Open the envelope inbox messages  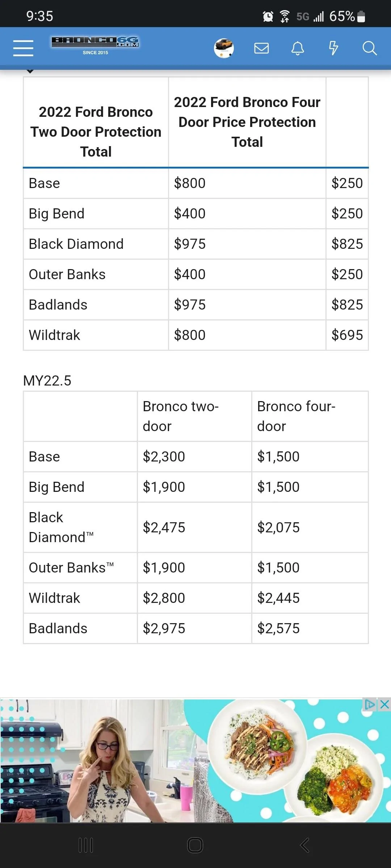tap(261, 48)
